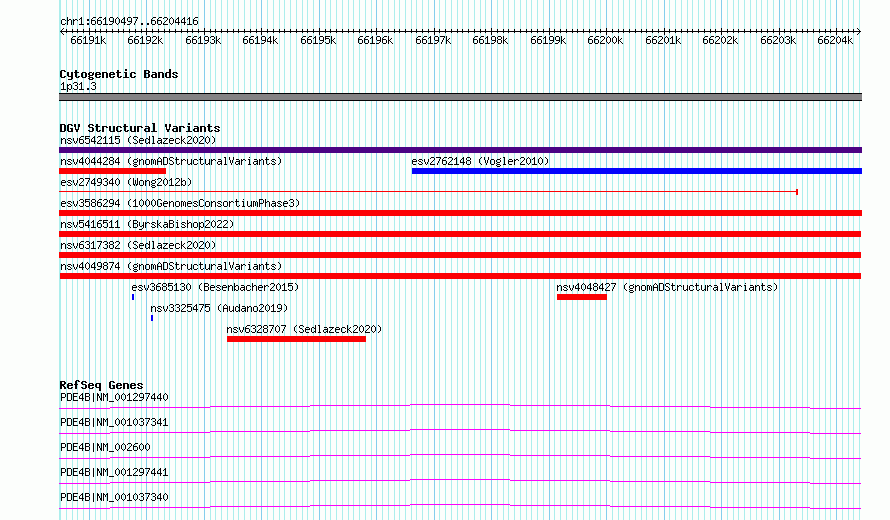Click the gray 1p31.3 cytogenetic band bar

(460, 97)
